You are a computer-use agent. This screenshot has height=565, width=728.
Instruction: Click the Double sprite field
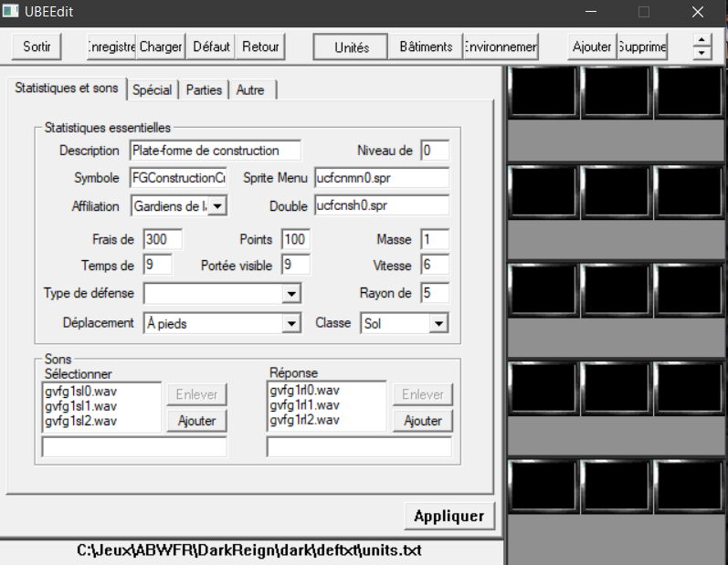tap(382, 205)
